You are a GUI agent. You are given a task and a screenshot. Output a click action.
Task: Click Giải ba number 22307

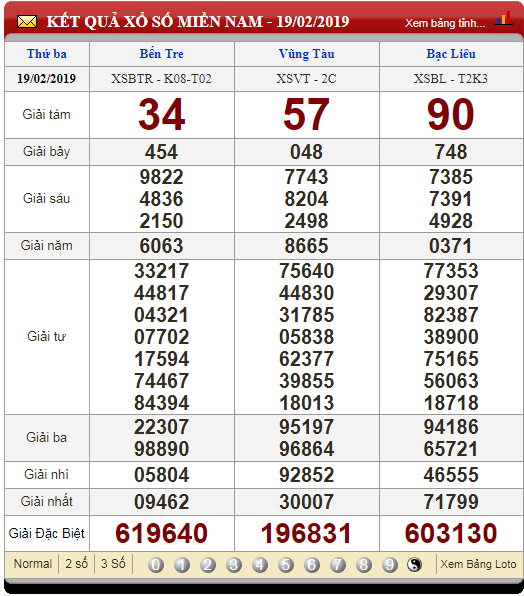tap(161, 427)
